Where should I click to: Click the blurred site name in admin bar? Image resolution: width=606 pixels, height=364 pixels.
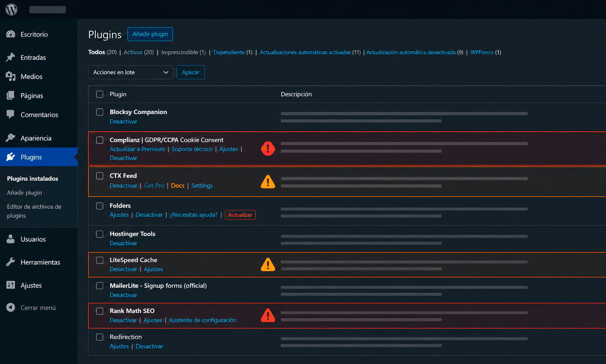point(48,9)
